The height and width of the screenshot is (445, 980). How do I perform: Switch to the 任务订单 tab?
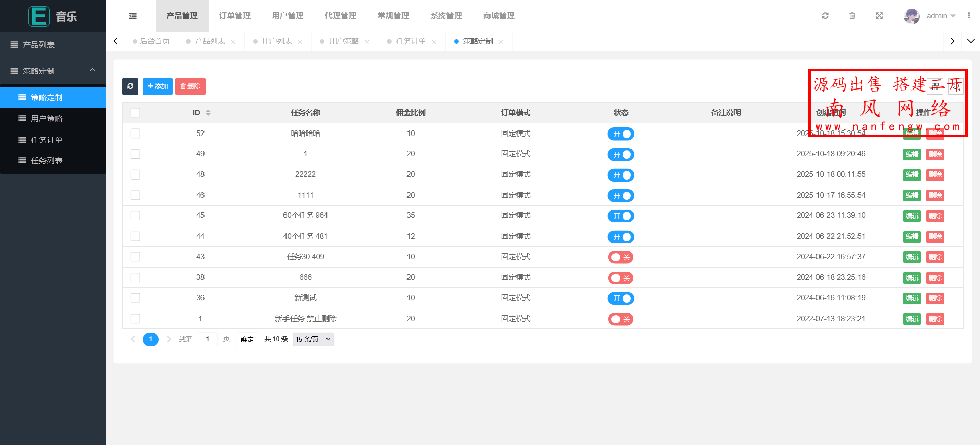411,41
